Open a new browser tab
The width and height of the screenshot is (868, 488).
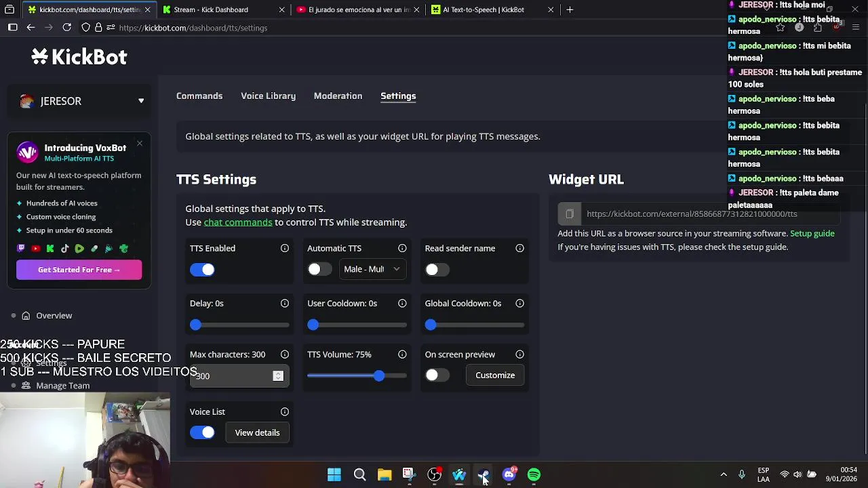coord(570,9)
